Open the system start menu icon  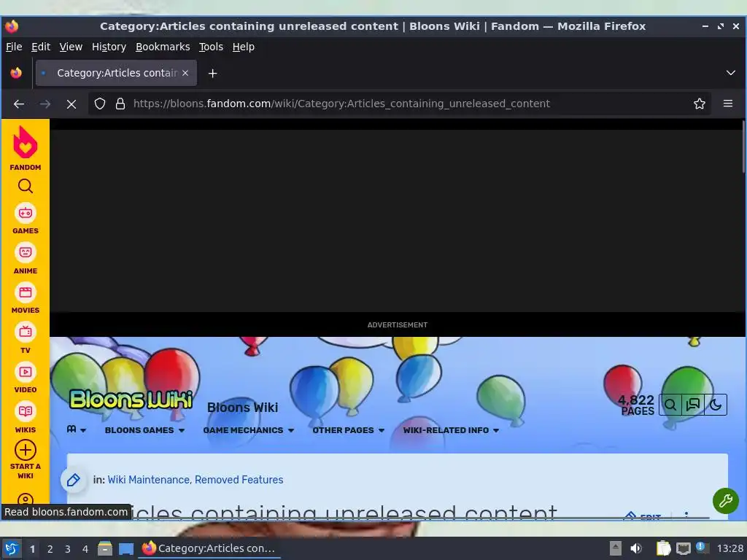tap(12, 548)
